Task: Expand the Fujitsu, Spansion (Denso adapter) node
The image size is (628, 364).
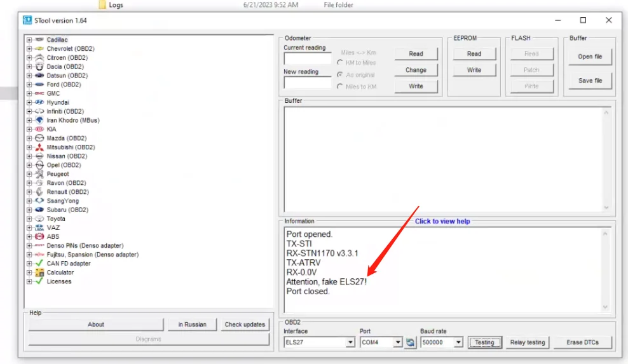Action: coord(29,255)
